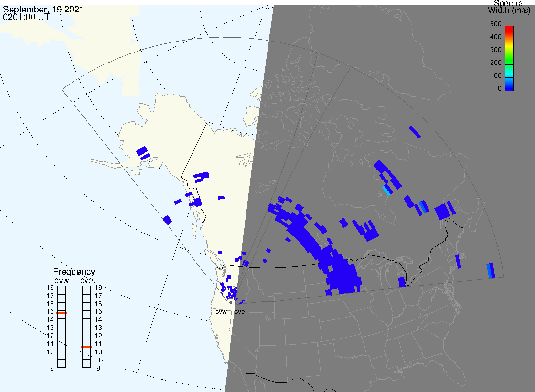The image size is (535, 392).
Task: Click the cvw frequency scale bar
Action: point(62,327)
